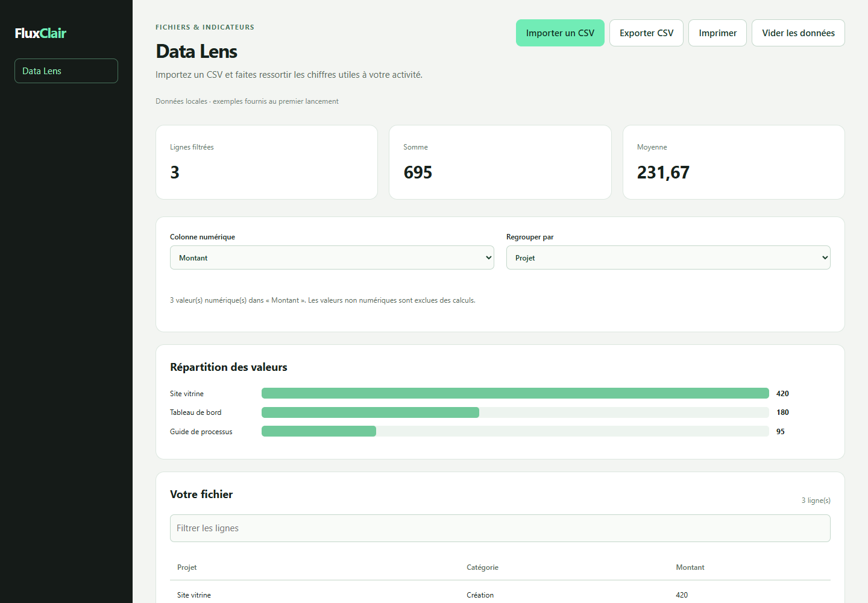The image size is (868, 603).
Task: Print the page using Imprimer
Action: (717, 33)
